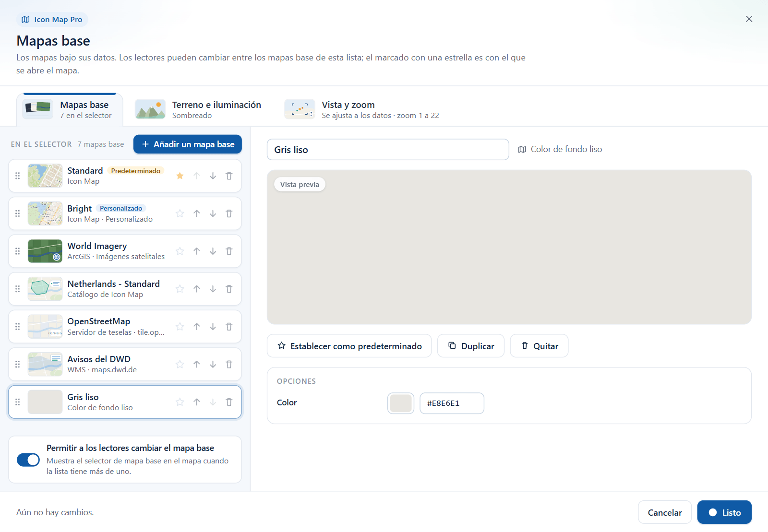Select the Standard basemap thumbnail
Viewport: 768px width, 532px height.
coord(45,176)
